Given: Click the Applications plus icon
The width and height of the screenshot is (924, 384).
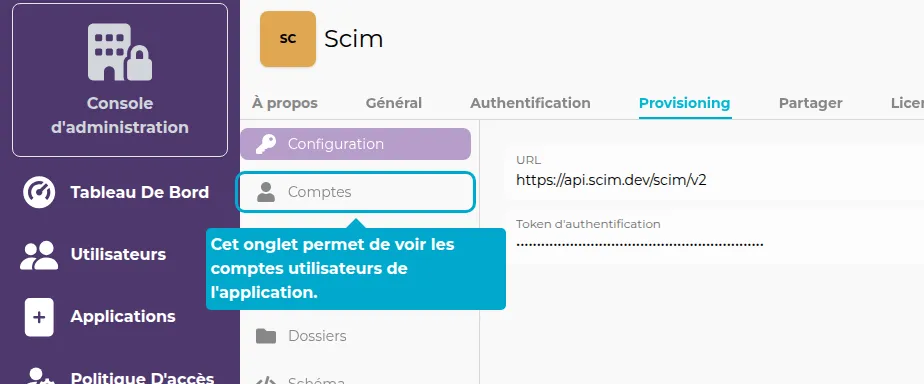Looking at the screenshot, I should (39, 317).
